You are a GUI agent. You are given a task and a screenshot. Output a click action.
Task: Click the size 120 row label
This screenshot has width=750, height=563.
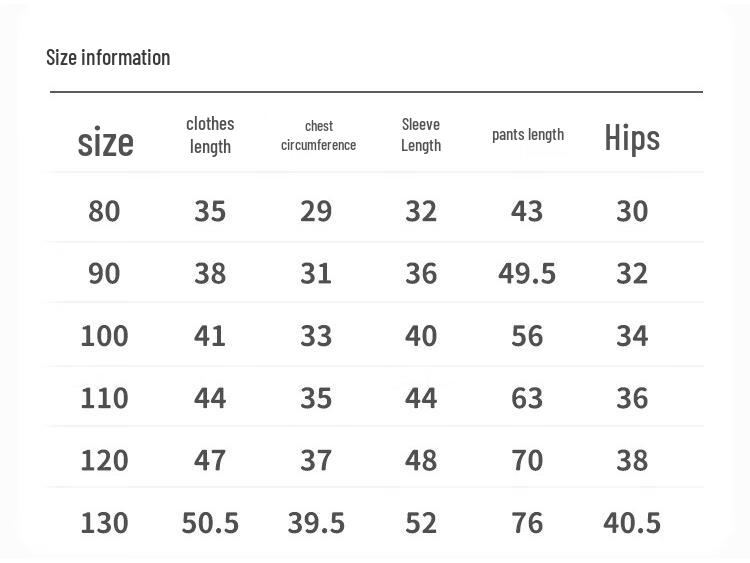104,460
